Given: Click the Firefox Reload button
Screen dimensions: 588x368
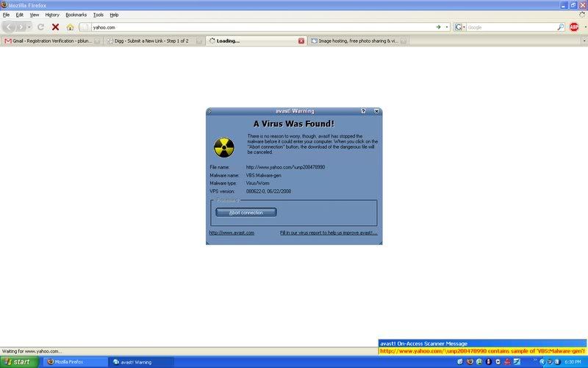Looking at the screenshot, I should (x=41, y=27).
